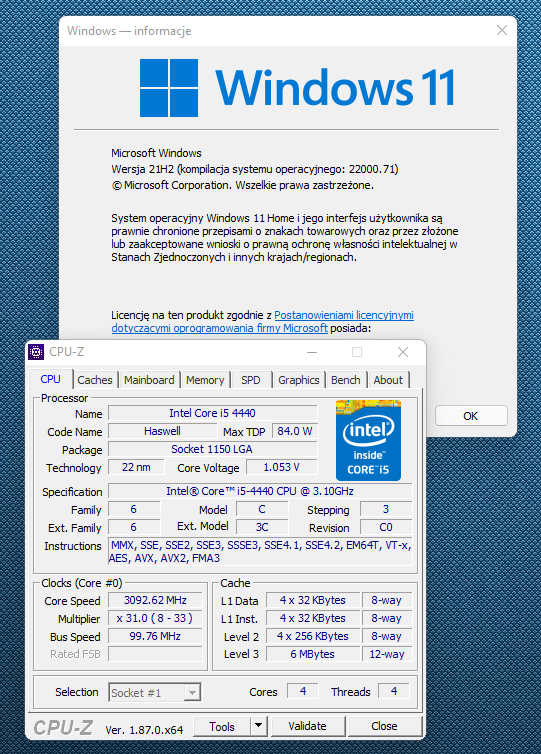The image size is (541, 754).
Task: Open the Tools dropdown arrow
Action: point(258,726)
